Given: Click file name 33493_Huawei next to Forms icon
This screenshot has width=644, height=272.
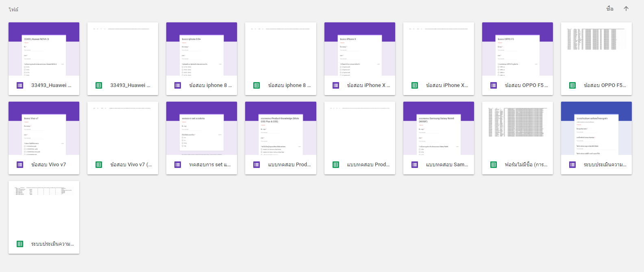Looking at the screenshot, I should click(x=51, y=85).
